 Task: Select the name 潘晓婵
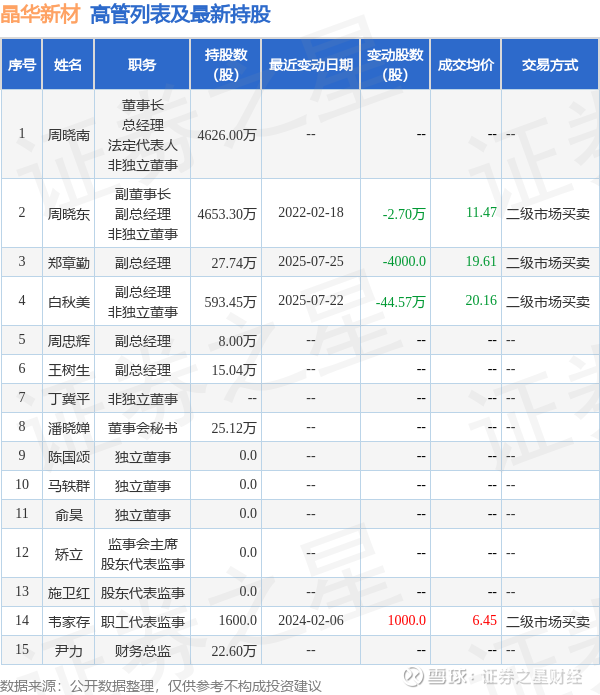coord(69,428)
